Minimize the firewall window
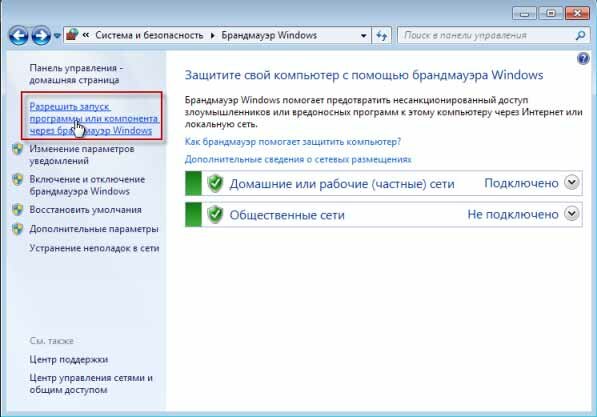The height and width of the screenshot is (417, 597). pyautogui.click(x=524, y=14)
